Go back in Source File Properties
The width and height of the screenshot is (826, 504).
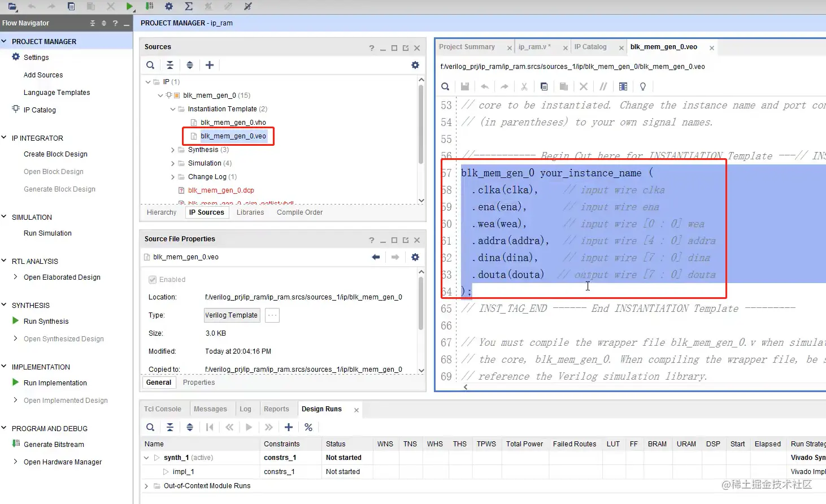click(376, 257)
